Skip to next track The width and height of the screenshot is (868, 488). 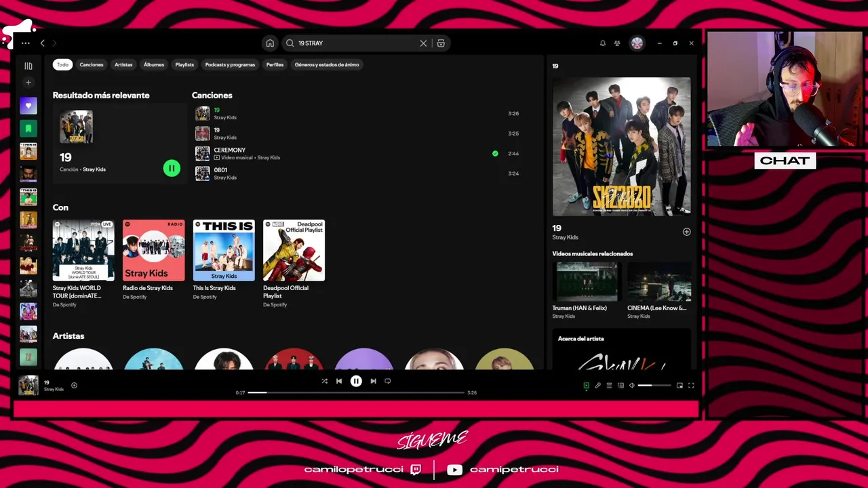coord(373,381)
